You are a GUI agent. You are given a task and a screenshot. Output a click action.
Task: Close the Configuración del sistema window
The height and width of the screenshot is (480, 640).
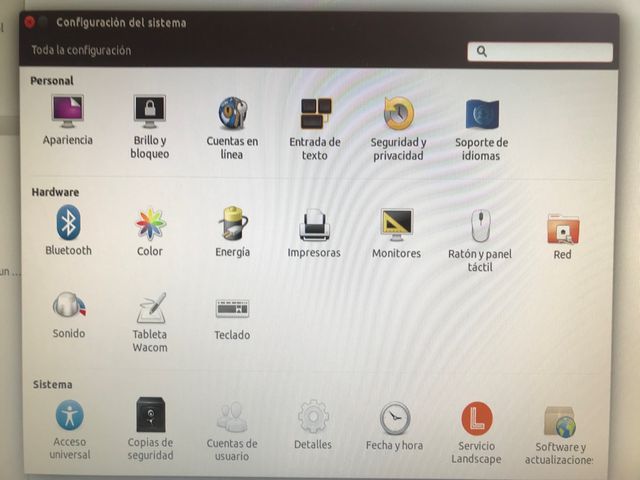pyautogui.click(x=29, y=22)
